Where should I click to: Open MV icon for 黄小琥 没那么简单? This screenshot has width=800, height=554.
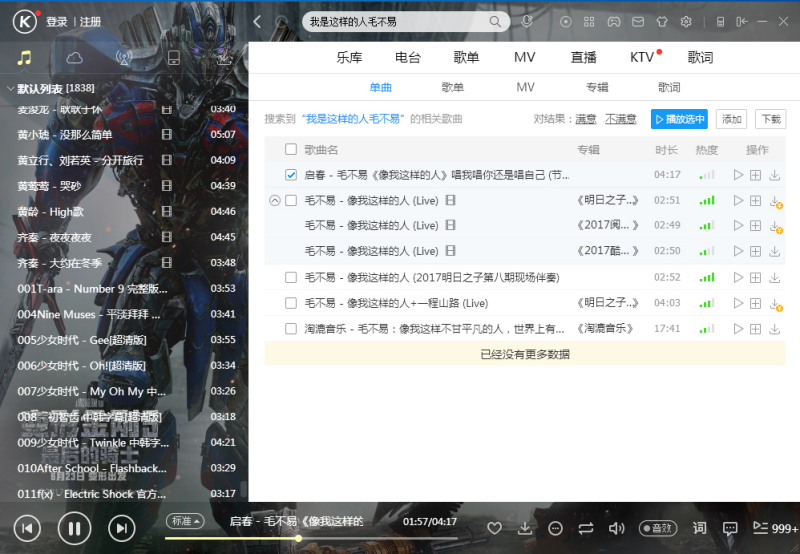pos(166,134)
